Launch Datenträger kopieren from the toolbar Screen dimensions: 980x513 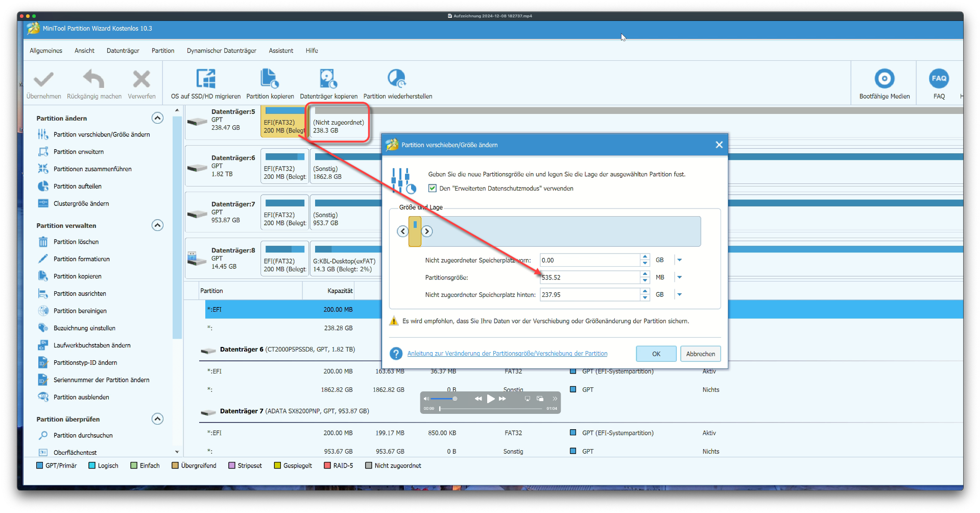click(x=328, y=84)
